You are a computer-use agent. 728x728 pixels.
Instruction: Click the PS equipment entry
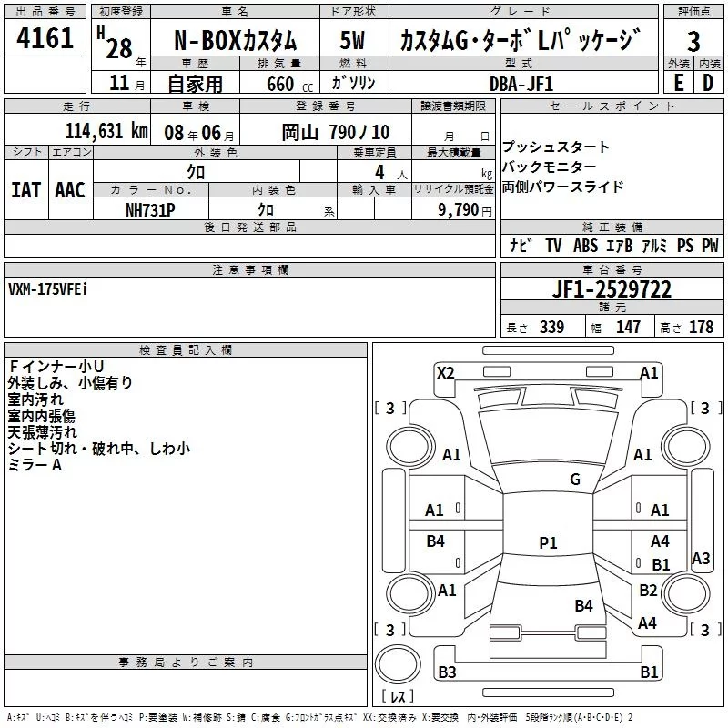coord(685,245)
